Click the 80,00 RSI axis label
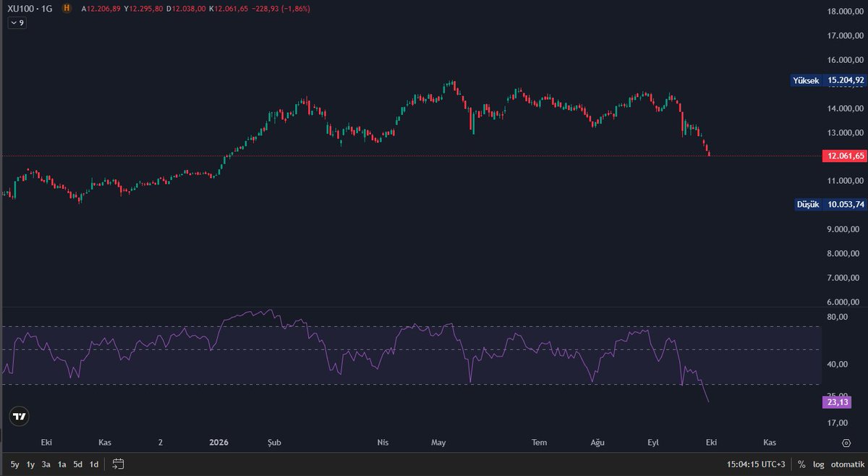 pyautogui.click(x=838, y=317)
